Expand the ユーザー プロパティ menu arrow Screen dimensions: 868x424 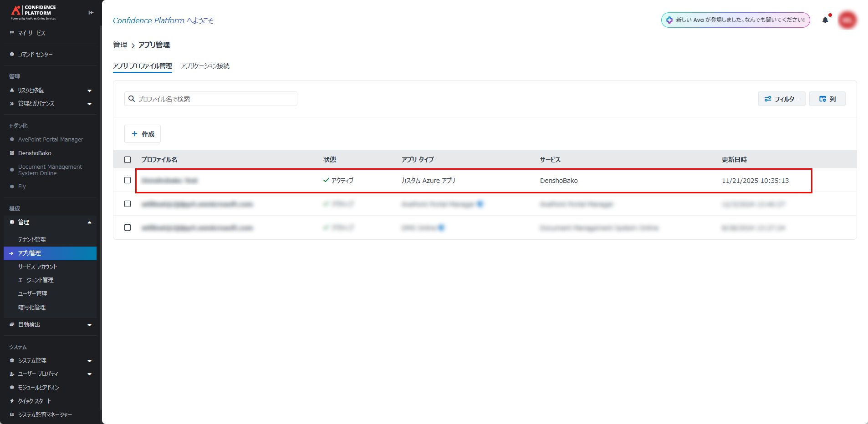point(89,374)
